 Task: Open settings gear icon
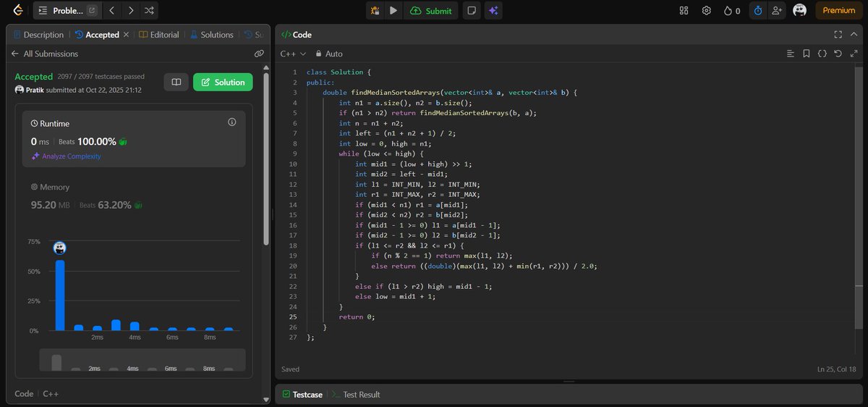pyautogui.click(x=707, y=10)
